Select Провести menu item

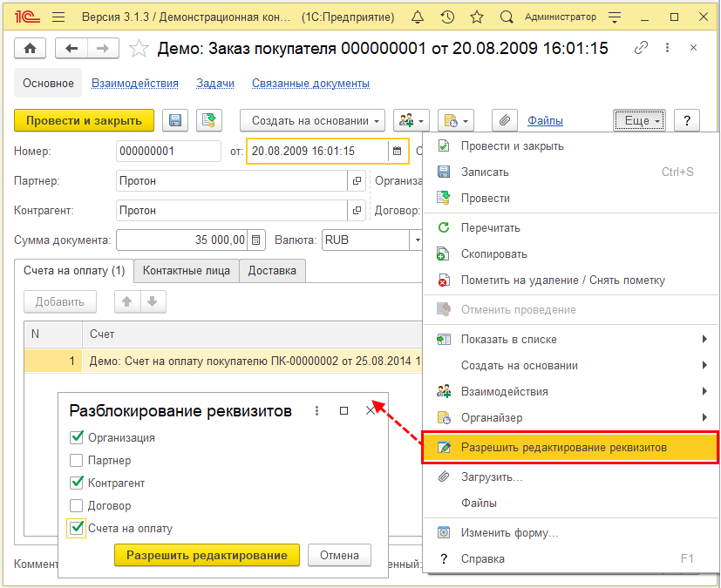point(570,199)
